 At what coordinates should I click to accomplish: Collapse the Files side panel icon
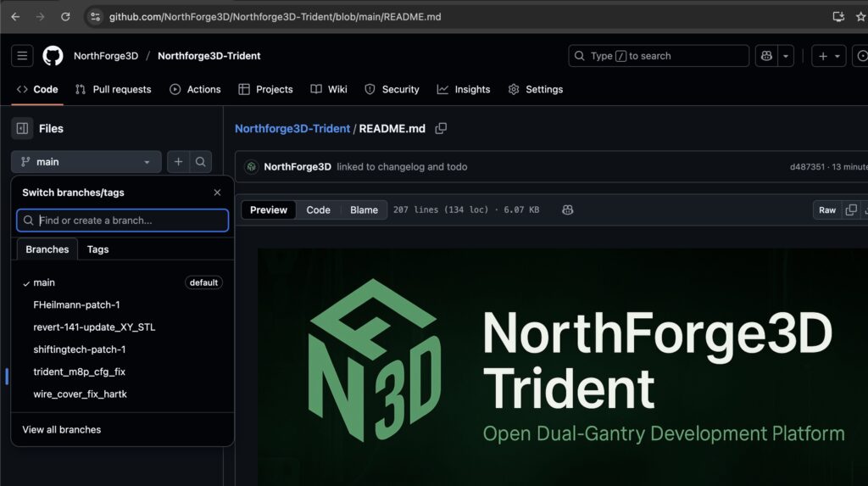[x=22, y=129]
